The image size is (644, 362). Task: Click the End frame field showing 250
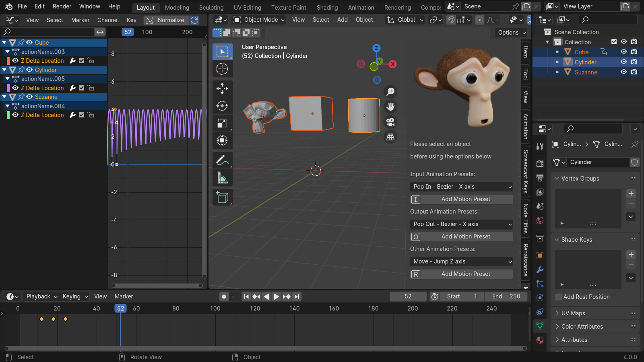tap(506, 296)
